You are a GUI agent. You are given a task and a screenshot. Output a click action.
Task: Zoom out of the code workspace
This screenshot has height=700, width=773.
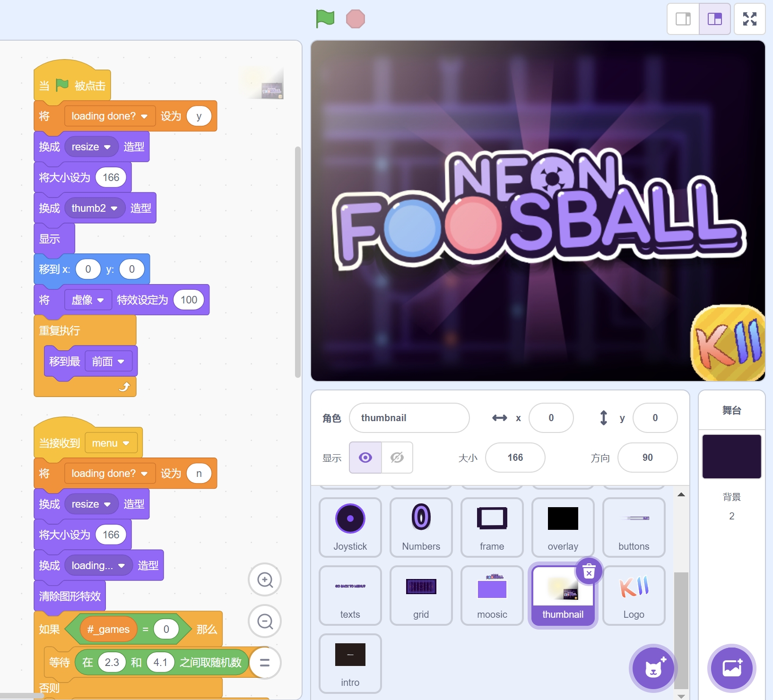pos(265,621)
